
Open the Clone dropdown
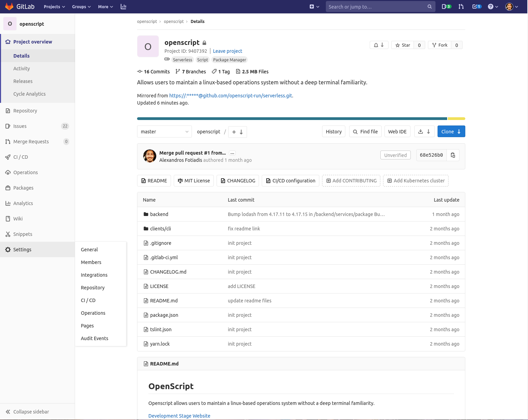point(451,132)
